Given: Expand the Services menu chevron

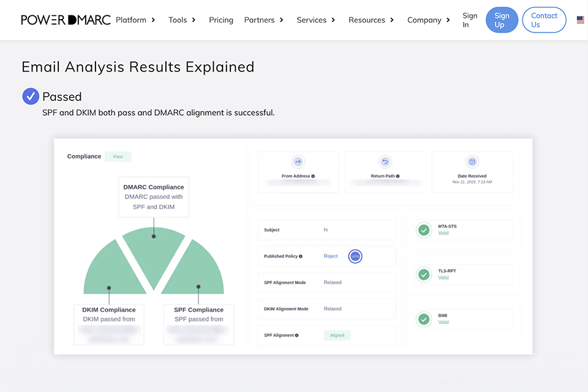Looking at the screenshot, I should click(333, 20).
